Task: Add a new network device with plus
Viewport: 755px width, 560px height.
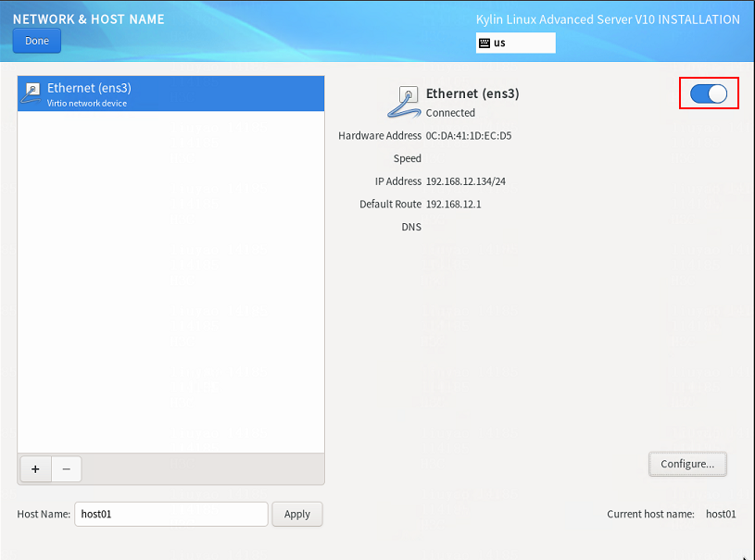Action: coord(35,468)
